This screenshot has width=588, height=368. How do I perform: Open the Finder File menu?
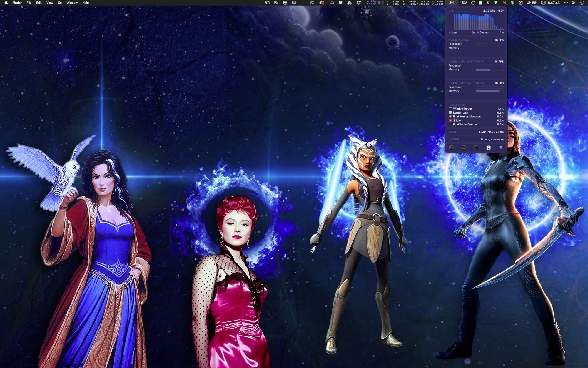[x=29, y=3]
